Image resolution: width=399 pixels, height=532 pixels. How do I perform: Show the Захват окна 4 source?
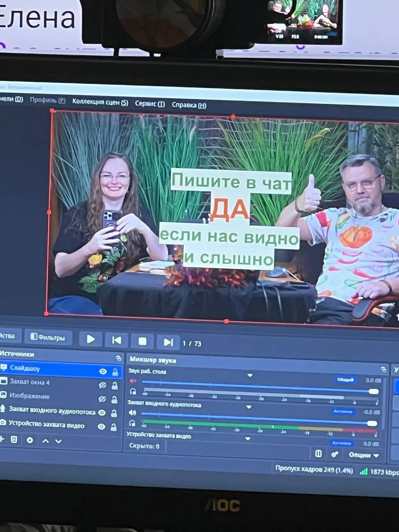coord(103,385)
